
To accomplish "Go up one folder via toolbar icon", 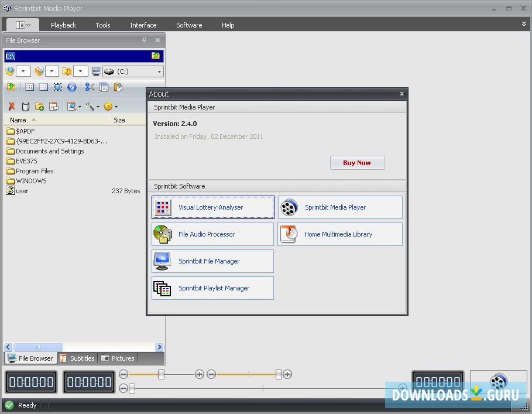I will click(11, 87).
